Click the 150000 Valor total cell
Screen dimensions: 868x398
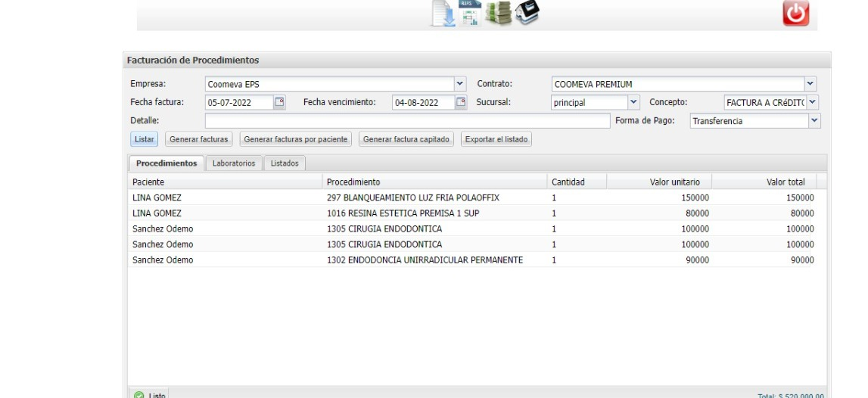(x=800, y=197)
